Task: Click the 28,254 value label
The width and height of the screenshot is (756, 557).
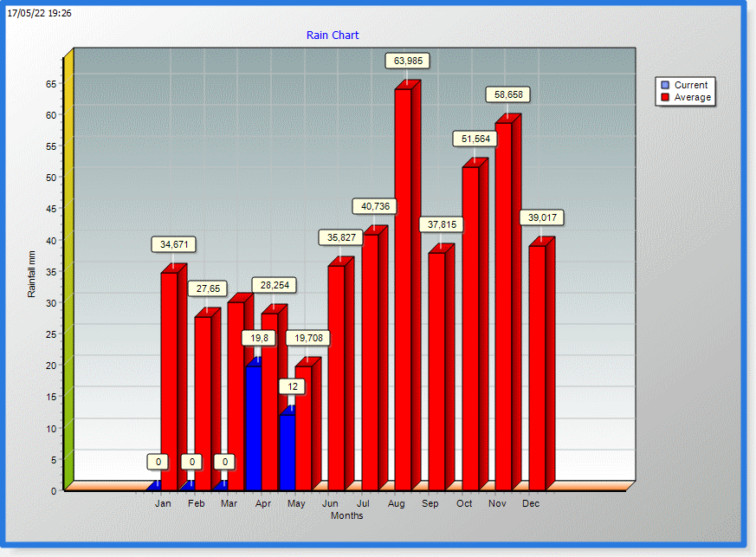Action: tap(275, 286)
